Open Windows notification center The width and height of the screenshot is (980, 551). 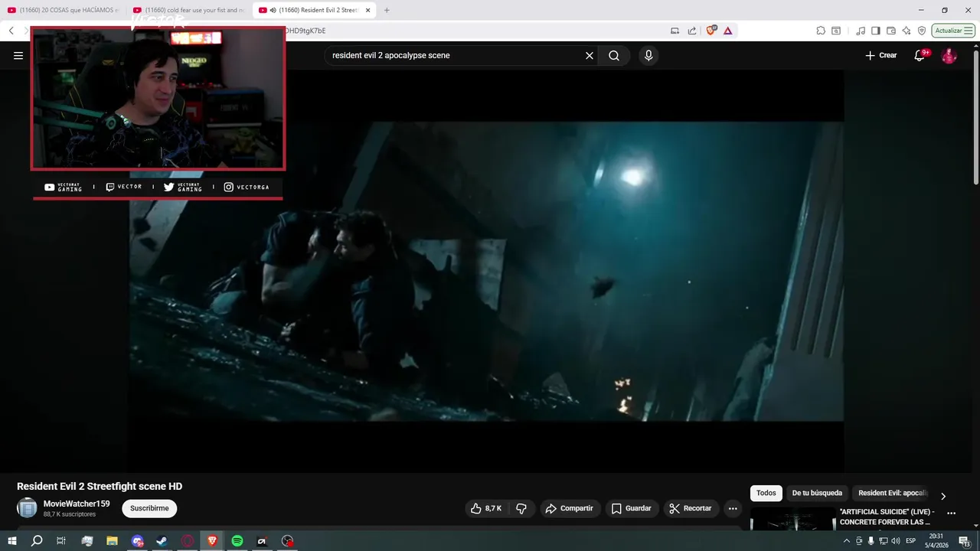(x=965, y=541)
